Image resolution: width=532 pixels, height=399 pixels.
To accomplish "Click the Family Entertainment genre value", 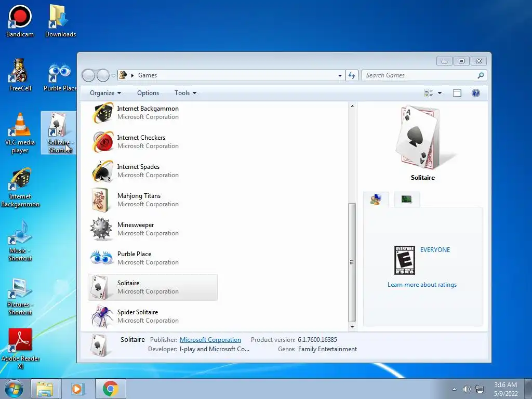I will (x=327, y=349).
